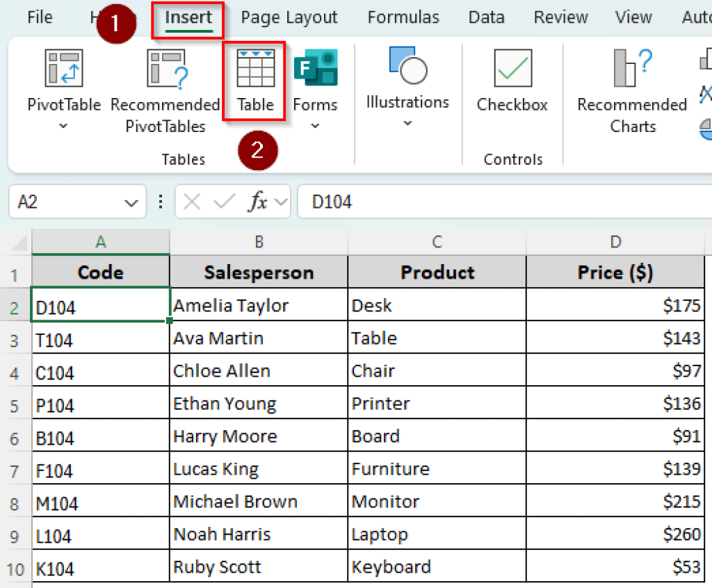The width and height of the screenshot is (712, 588).
Task: Click the column D header
Action: point(615,241)
